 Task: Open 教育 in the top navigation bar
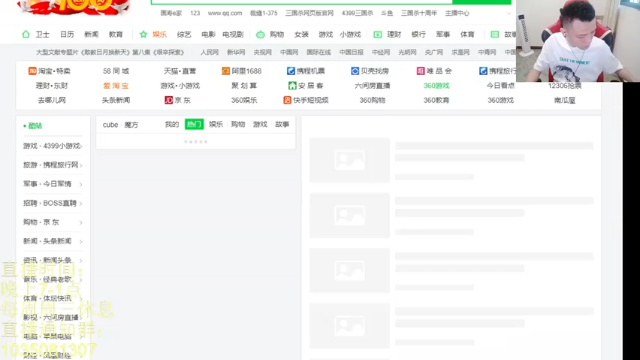tap(116, 35)
